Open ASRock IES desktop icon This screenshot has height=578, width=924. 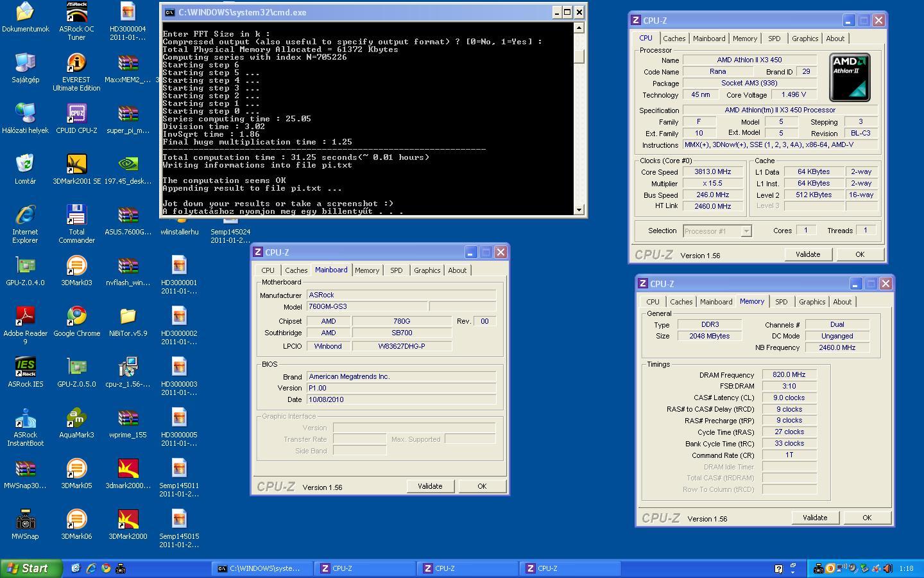[25, 372]
